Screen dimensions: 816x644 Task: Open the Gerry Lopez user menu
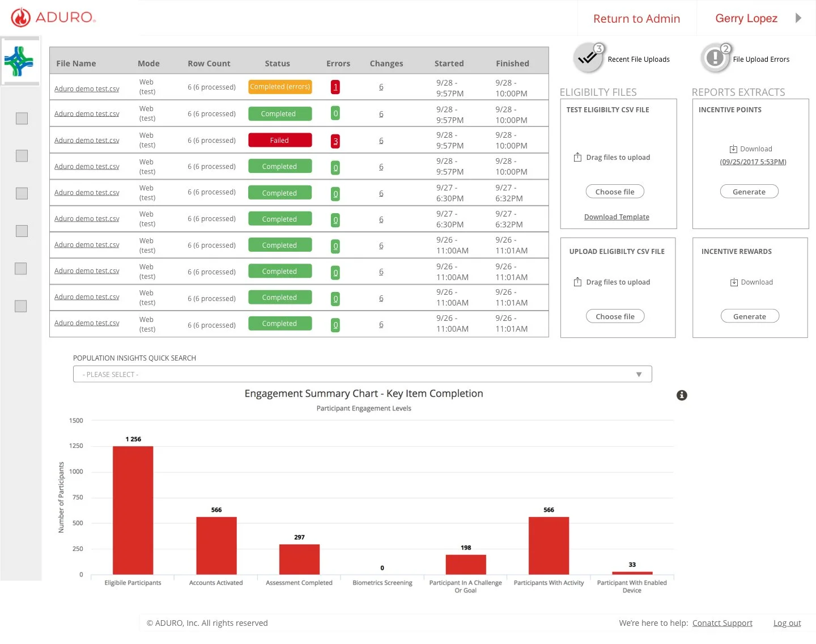pyautogui.click(x=746, y=19)
